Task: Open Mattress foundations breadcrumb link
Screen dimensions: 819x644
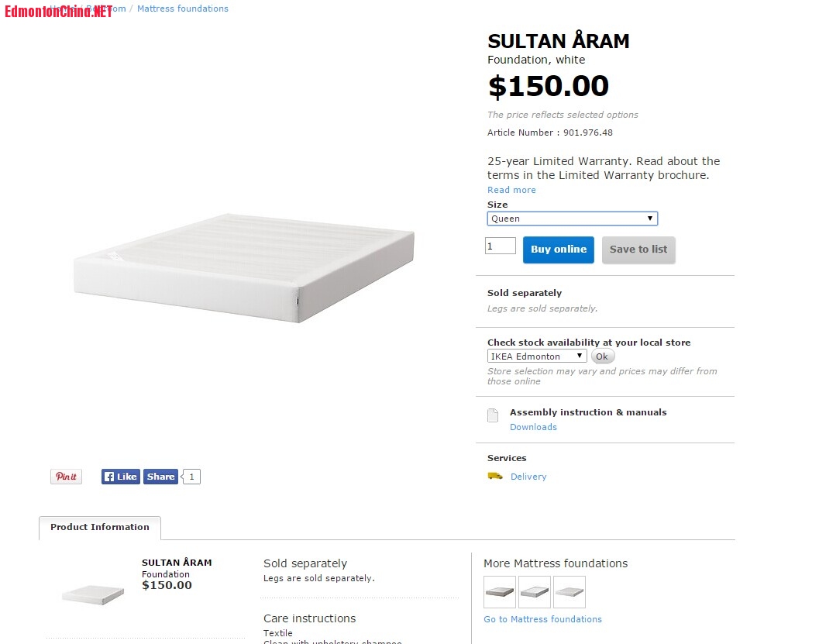Action: [183, 9]
